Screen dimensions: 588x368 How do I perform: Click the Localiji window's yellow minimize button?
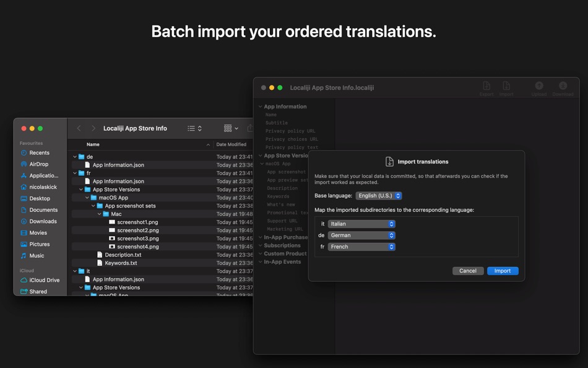(x=272, y=87)
